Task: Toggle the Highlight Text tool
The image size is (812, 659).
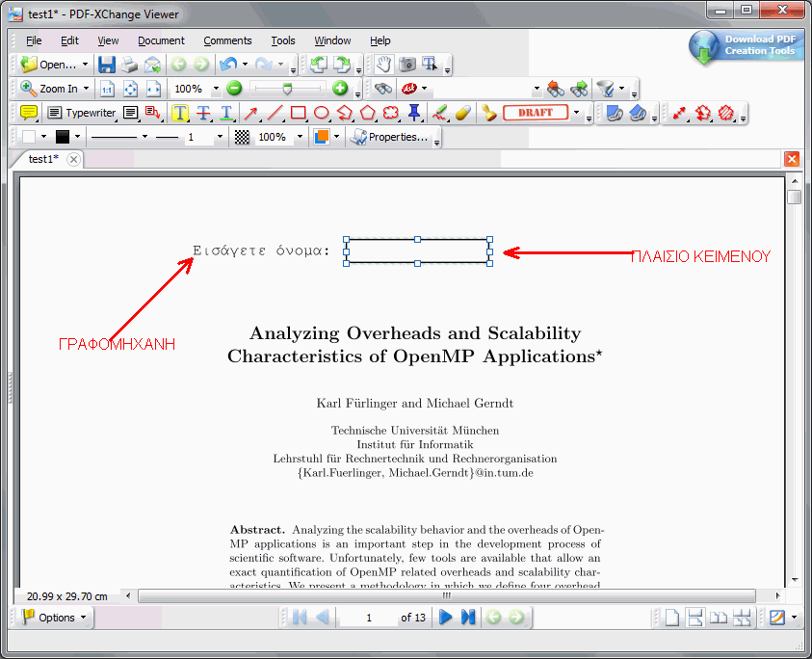Action: pos(180,113)
